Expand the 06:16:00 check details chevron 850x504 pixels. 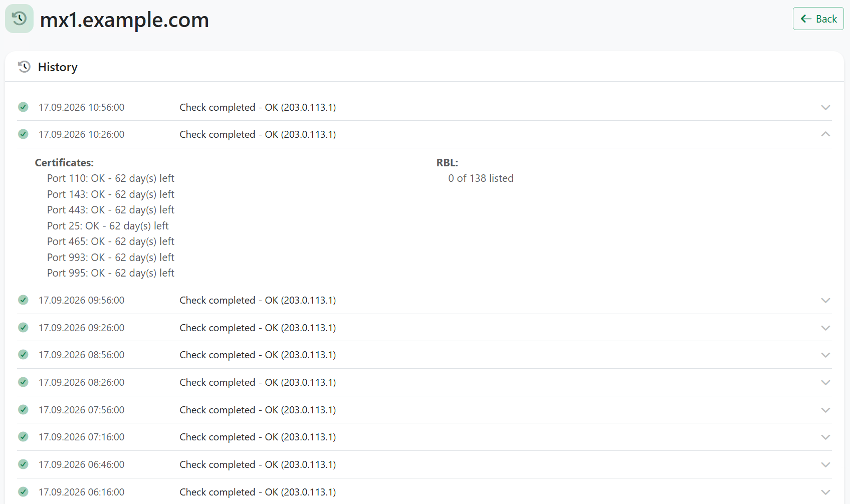[x=825, y=492]
